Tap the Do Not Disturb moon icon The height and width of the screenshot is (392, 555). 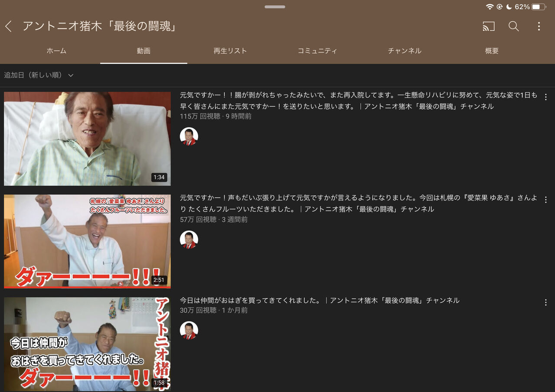click(509, 7)
